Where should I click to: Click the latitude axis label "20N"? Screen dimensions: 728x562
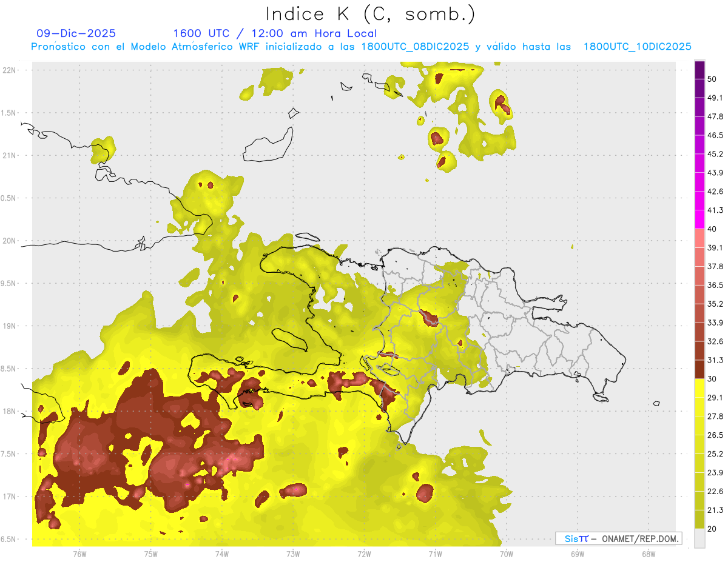pyautogui.click(x=9, y=241)
